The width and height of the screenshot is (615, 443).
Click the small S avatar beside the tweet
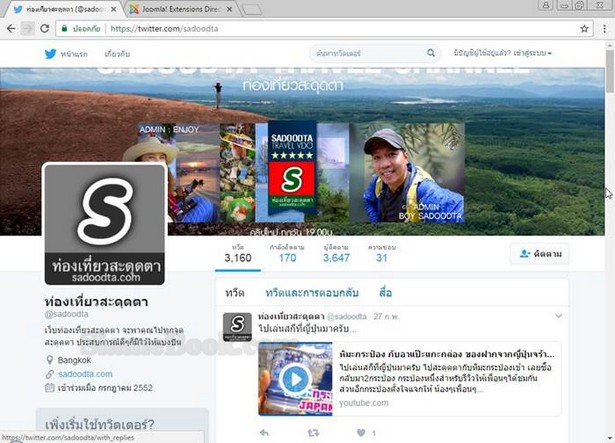(x=237, y=327)
